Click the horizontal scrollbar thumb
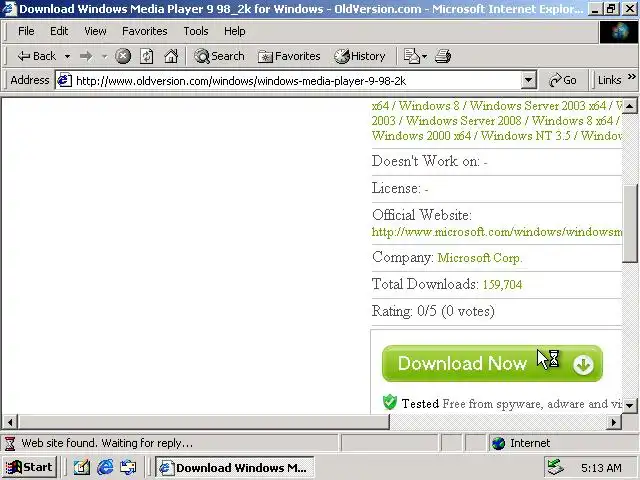Image resolution: width=640 pixels, height=480 pixels. [x=204, y=422]
